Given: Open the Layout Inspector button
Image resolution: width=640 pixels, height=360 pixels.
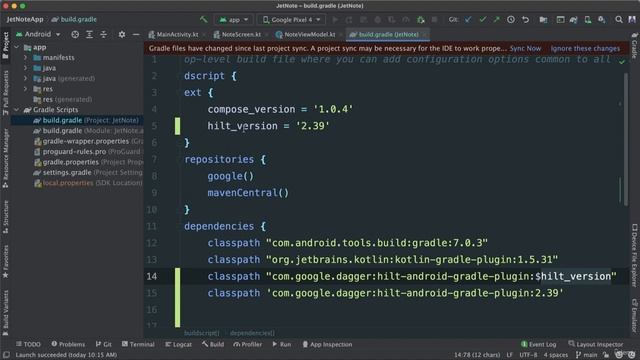Looking at the screenshot, I should [x=596, y=344].
